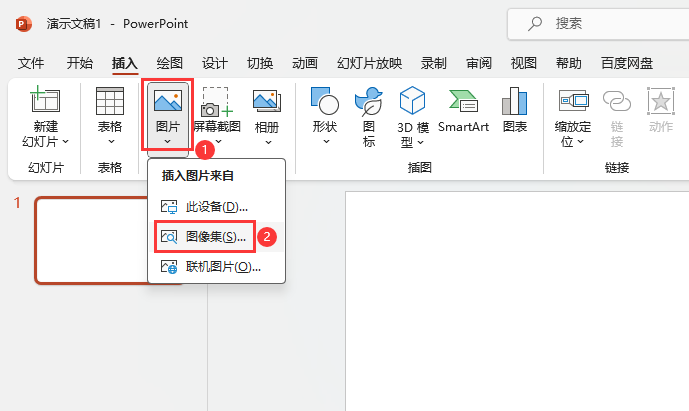The width and height of the screenshot is (689, 411).
Task: Click the 插入图片来自 menu header text
Action: 198,176
